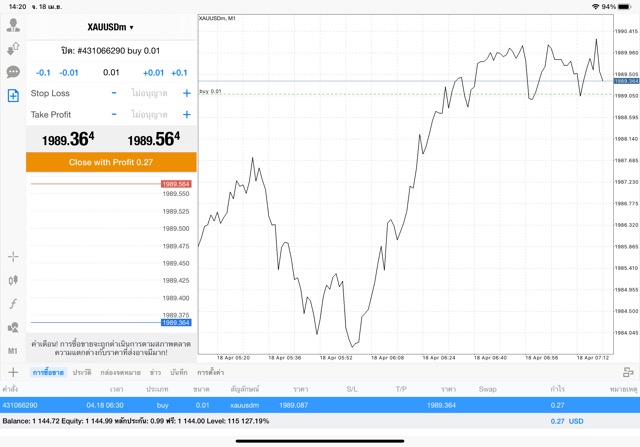
Task: Increase Stop Loss with plus button
Action: pyautogui.click(x=186, y=93)
